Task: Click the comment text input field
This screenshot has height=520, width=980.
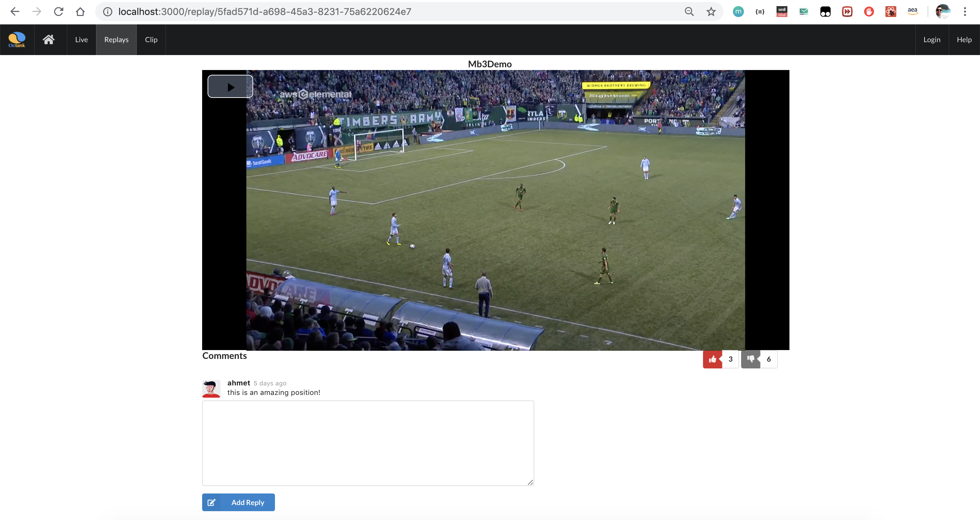Action: (367, 443)
